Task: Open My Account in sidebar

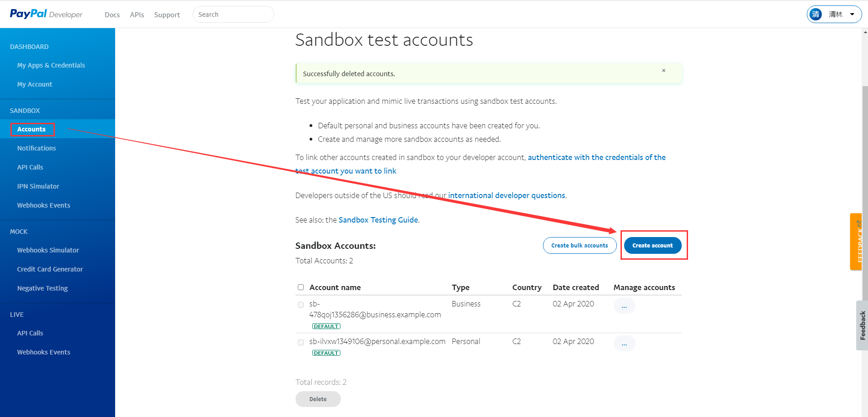Action: coord(35,84)
